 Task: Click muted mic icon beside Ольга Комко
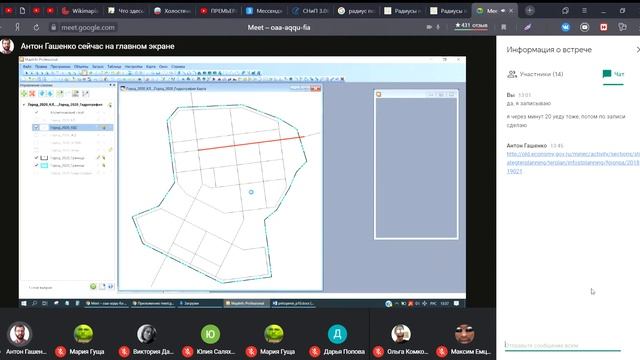pos(378,351)
